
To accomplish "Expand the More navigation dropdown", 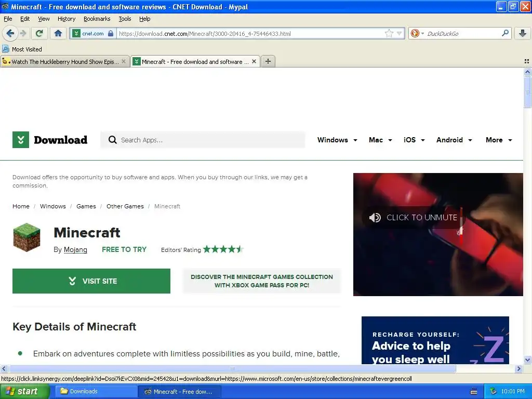I will tap(499, 140).
